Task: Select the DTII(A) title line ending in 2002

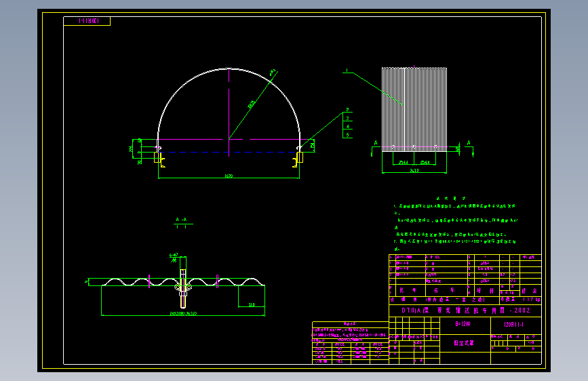Action: tap(466, 310)
